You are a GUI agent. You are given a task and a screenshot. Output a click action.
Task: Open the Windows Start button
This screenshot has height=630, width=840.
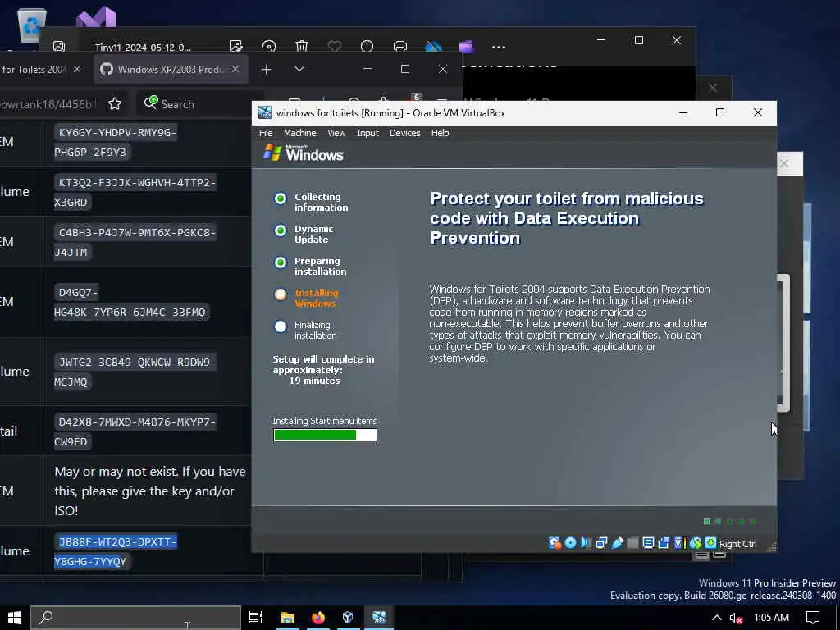tap(15, 618)
